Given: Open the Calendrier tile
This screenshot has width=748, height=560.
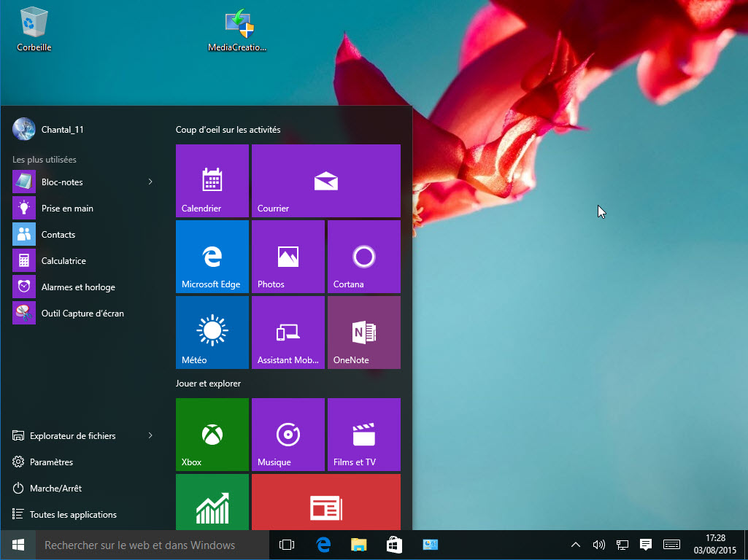Looking at the screenshot, I should point(212,181).
